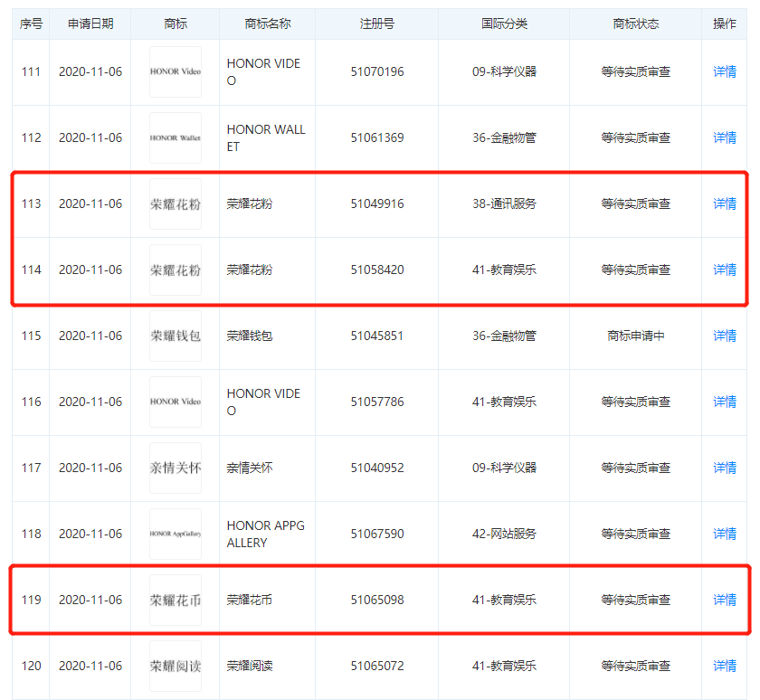Open the 亲情关怀 trademark image
Screen dimensions: 760x700
pyautogui.click(x=176, y=468)
